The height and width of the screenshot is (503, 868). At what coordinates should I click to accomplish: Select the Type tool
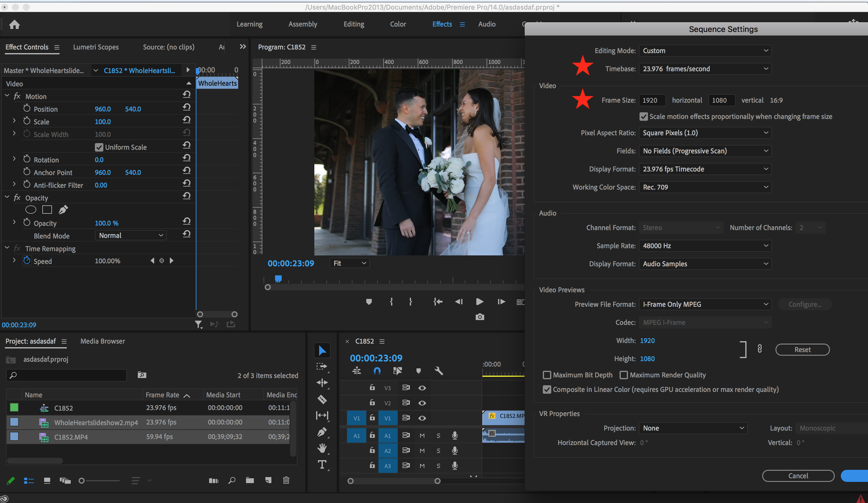[x=322, y=465]
